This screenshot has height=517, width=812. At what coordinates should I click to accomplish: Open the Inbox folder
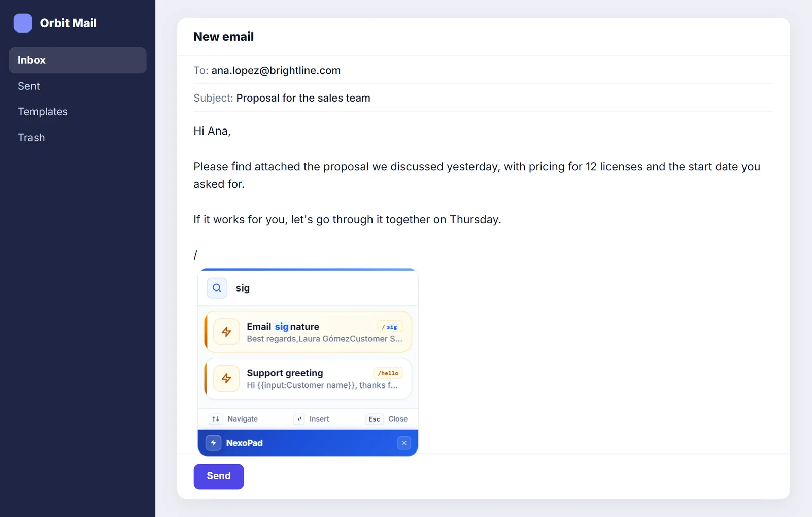(x=77, y=60)
